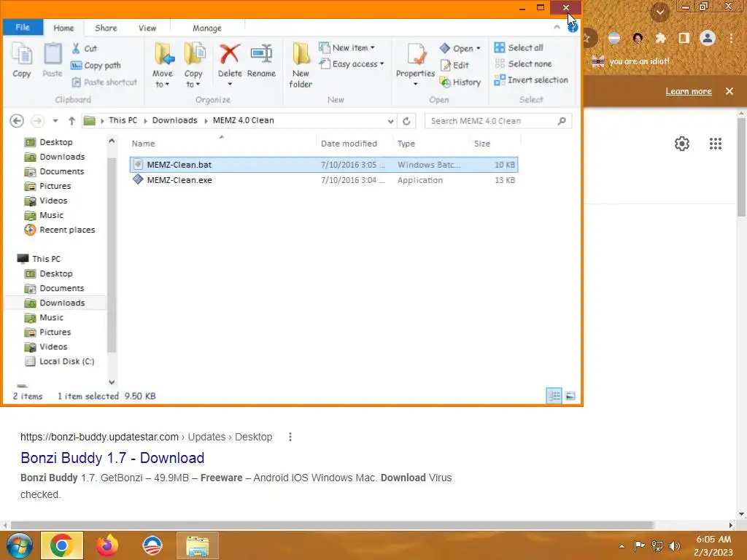Open Downloads under This PC

click(x=55, y=303)
